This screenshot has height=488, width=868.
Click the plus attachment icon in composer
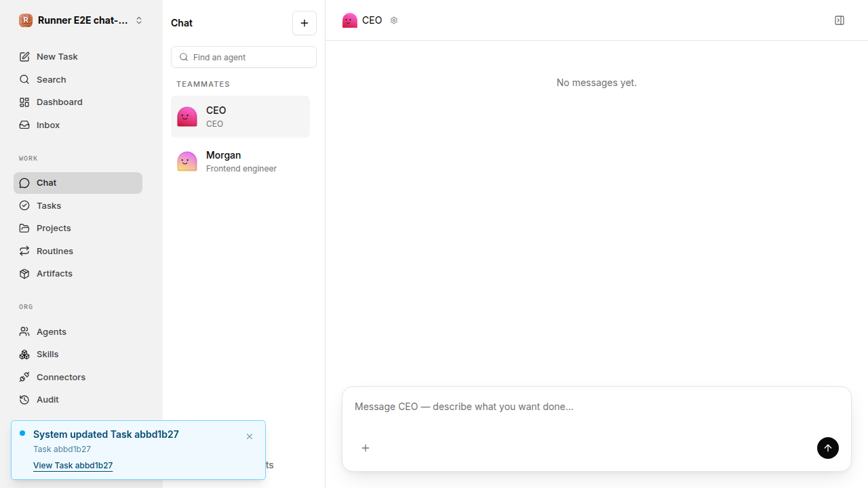tap(366, 448)
